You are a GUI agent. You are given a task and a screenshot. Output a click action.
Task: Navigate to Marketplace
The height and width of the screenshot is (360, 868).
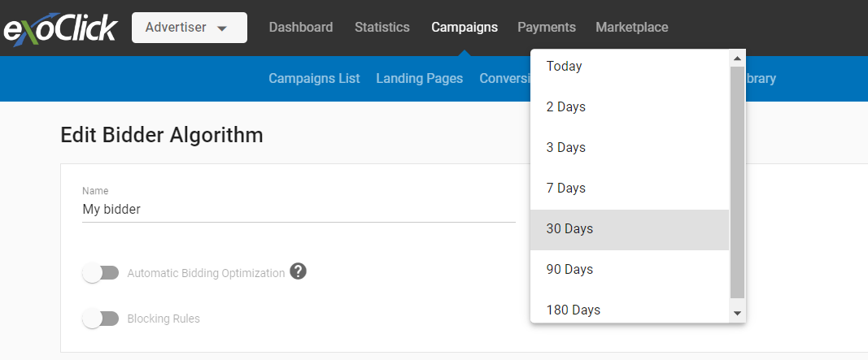click(632, 28)
